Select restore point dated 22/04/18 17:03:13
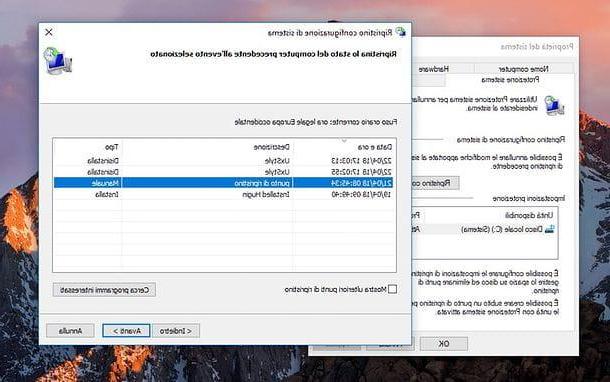 pos(223,161)
